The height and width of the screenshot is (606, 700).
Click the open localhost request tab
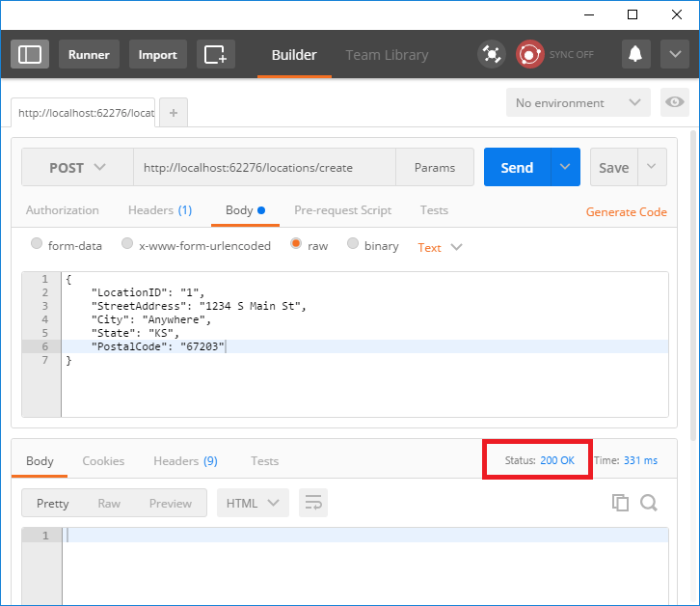[83, 113]
